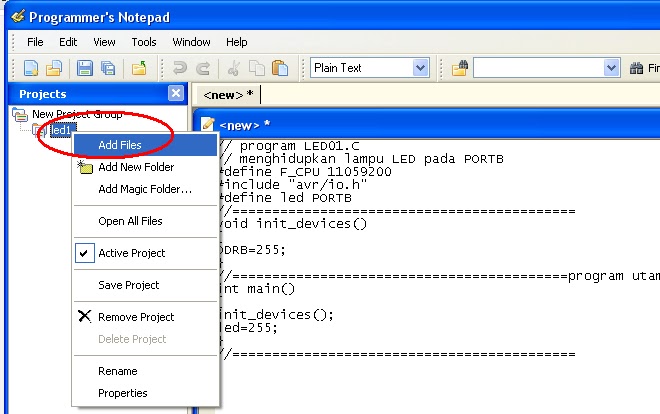Choose Remove Project from the context menu
660x414 pixels.
[146, 317]
